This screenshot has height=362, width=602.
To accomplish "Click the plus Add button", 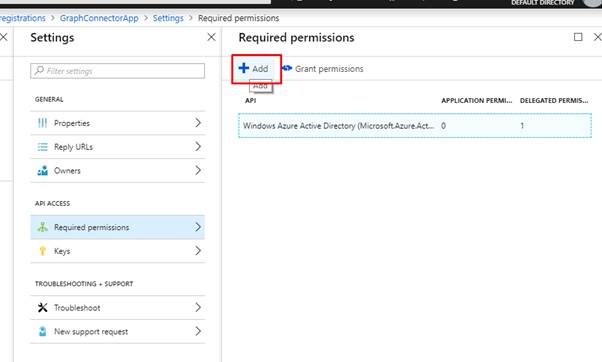I will (x=253, y=69).
